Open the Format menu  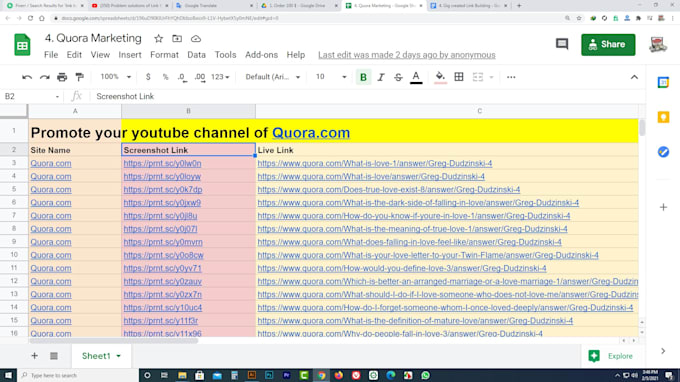[x=164, y=55]
